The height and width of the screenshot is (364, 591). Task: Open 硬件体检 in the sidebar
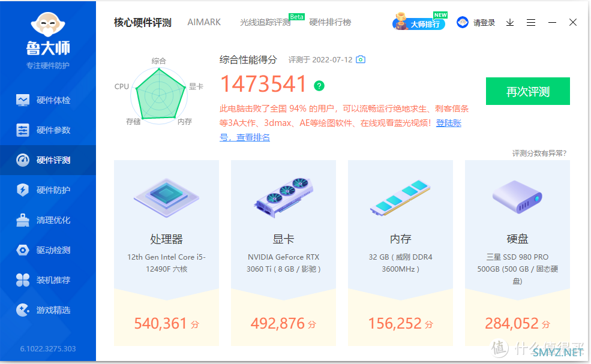48,100
